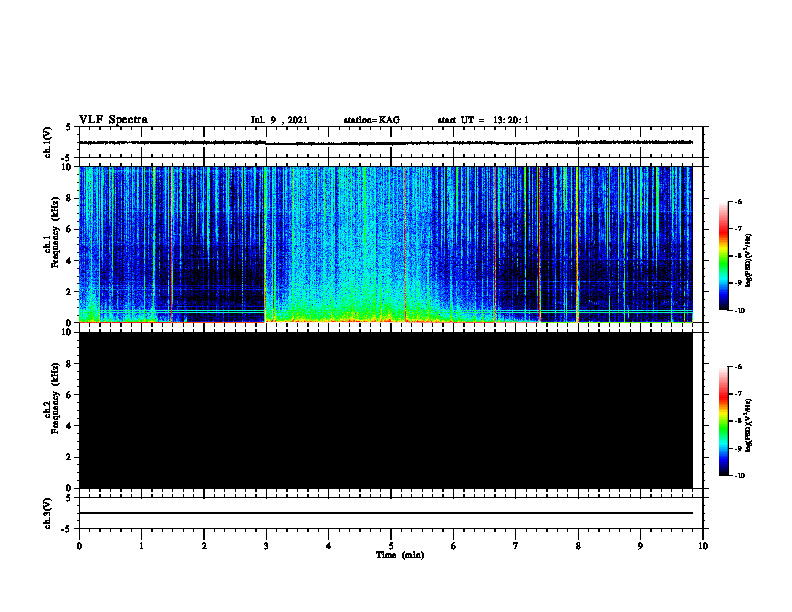
Task: Click the ch.3(V) waveform axis label
Action: click(x=47, y=513)
